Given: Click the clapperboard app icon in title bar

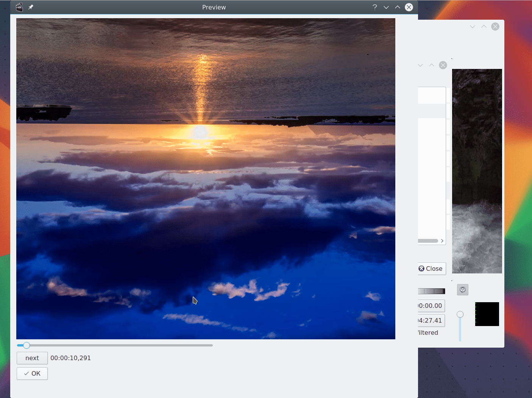Looking at the screenshot, I should click(19, 7).
